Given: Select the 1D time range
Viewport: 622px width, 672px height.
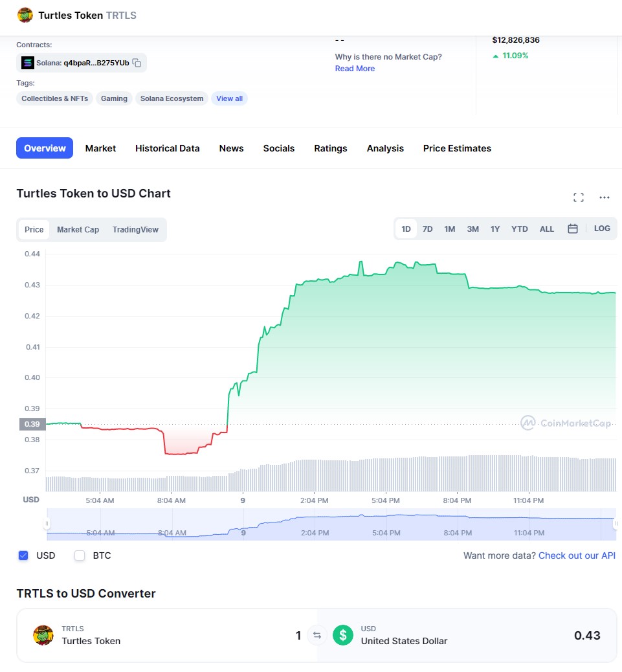Looking at the screenshot, I should point(406,229).
